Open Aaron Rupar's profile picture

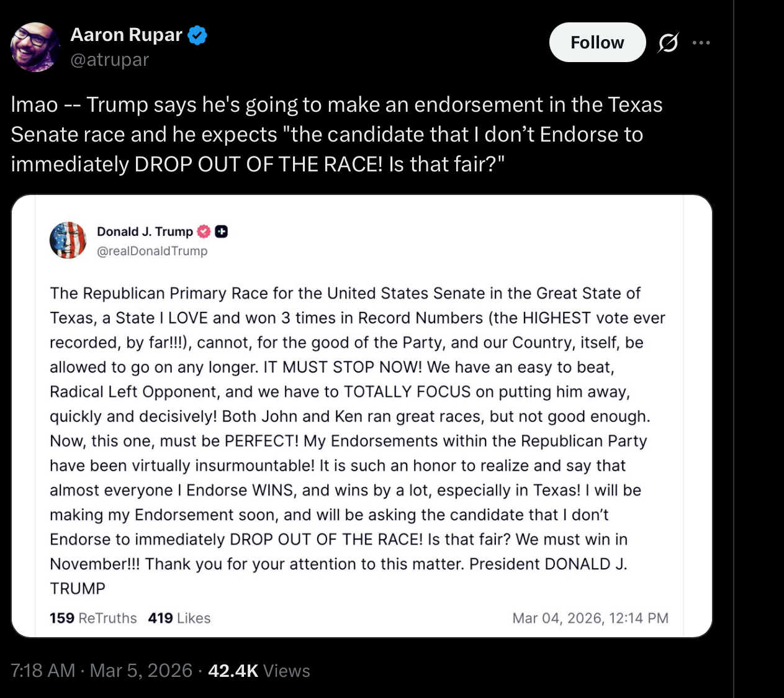click(35, 47)
